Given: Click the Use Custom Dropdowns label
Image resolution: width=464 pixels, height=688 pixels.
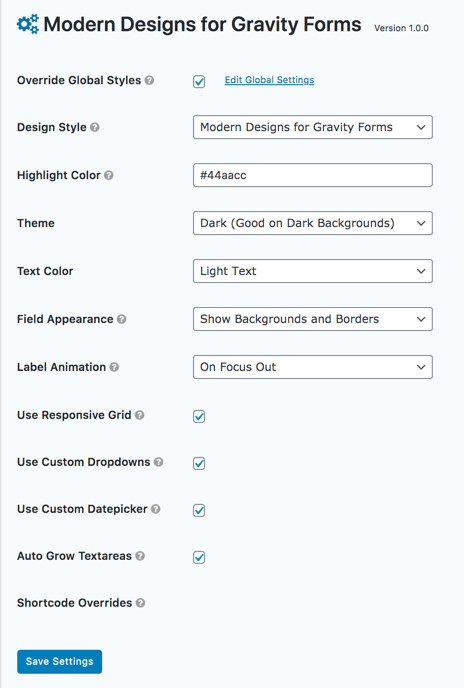Looking at the screenshot, I should pyautogui.click(x=83, y=462).
